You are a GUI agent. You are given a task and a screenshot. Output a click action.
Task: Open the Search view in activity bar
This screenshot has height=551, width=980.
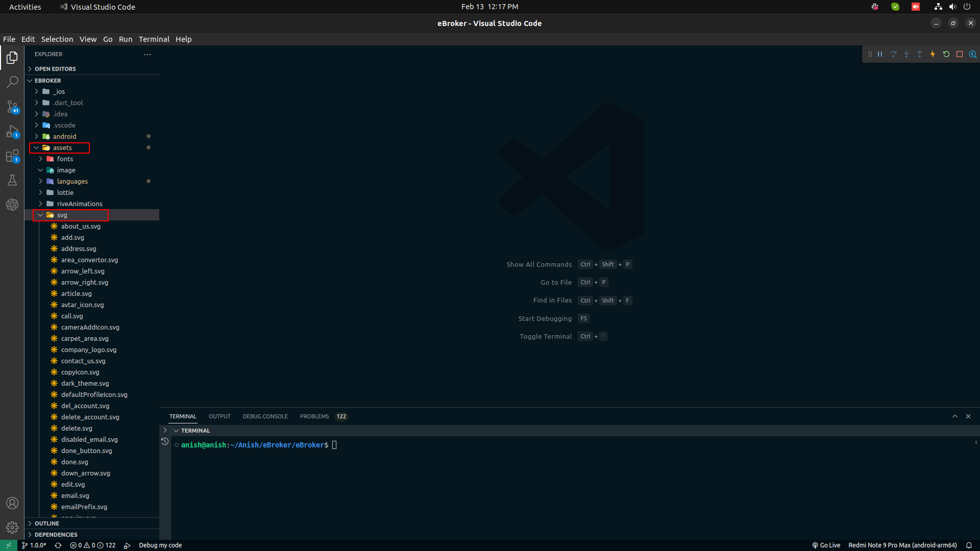point(12,82)
